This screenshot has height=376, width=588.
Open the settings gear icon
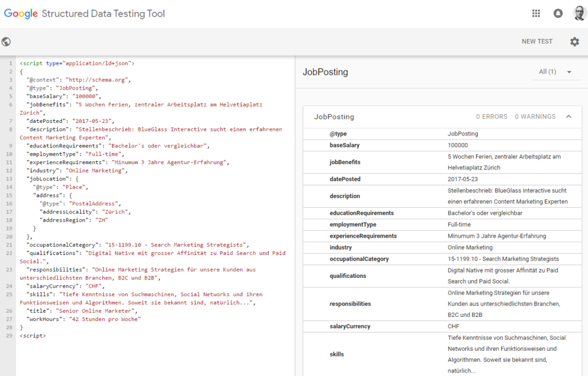574,41
